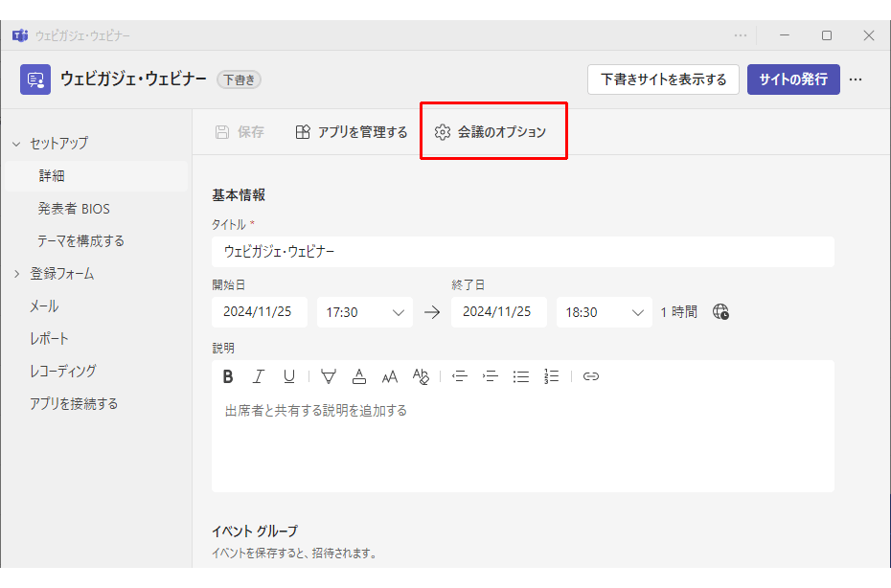Create a bulleted list in the description
The height and width of the screenshot is (588, 891).
point(520,376)
